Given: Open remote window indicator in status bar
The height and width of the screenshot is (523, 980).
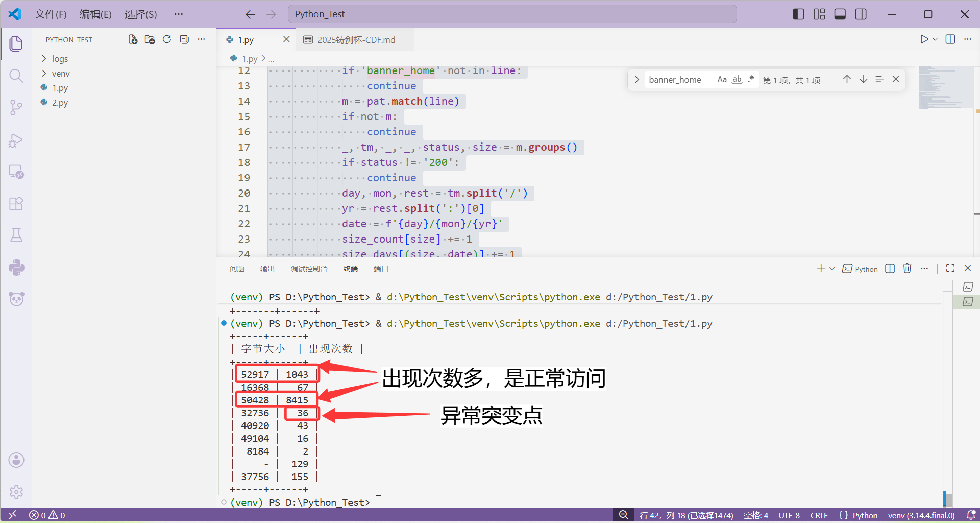Looking at the screenshot, I should (13, 515).
